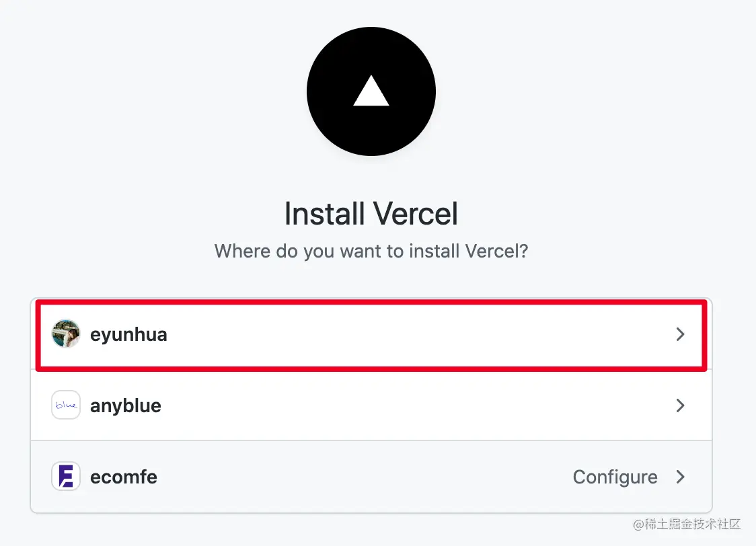The height and width of the screenshot is (546, 756).
Task: Select the eyunhua account name
Action: (128, 334)
